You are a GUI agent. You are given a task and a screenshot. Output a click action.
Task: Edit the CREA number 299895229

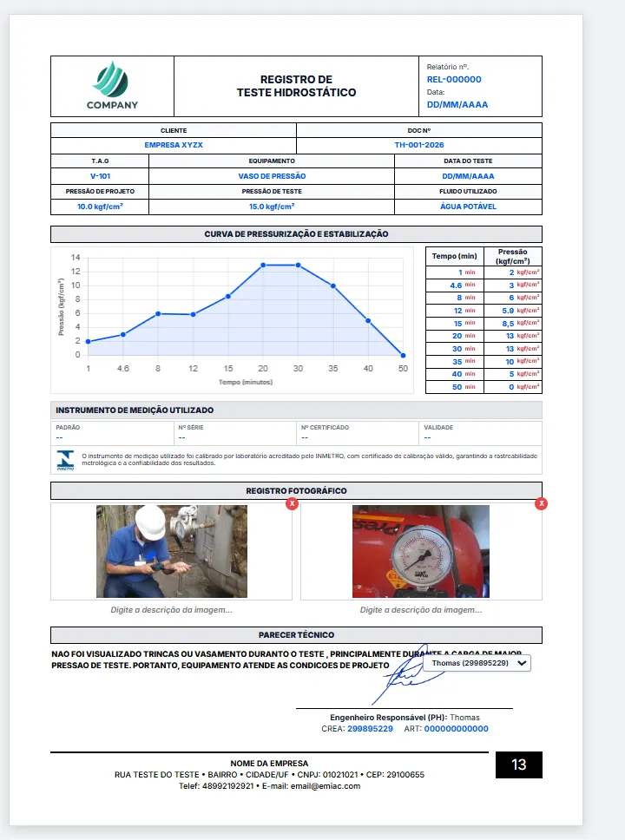[x=370, y=729]
